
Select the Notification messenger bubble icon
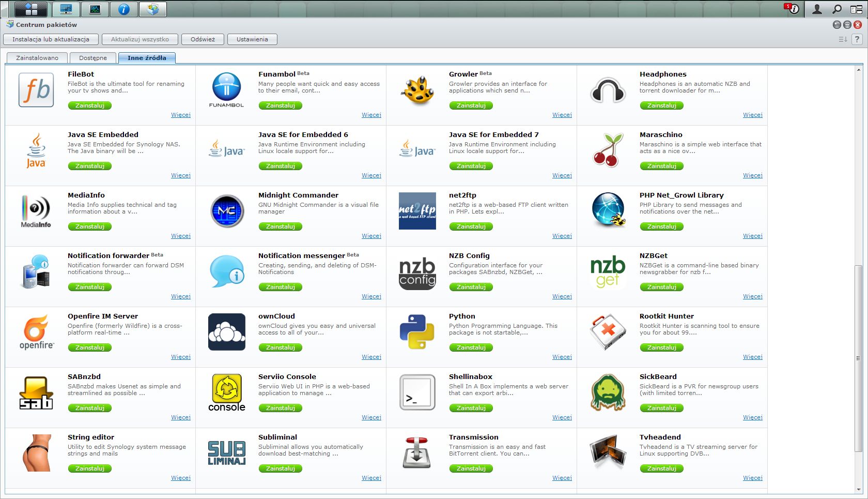coord(227,271)
